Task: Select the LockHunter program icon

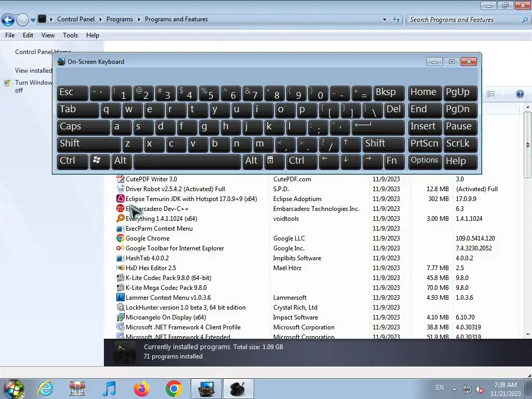Action: 120,307
